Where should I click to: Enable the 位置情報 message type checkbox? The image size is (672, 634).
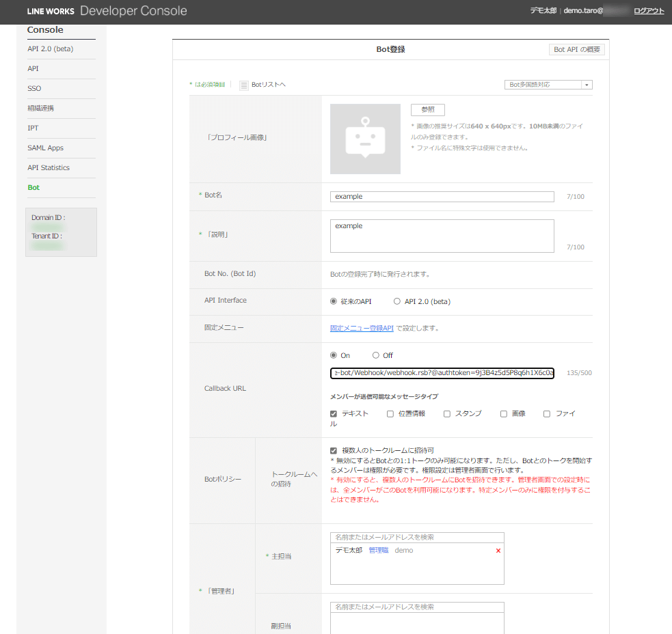390,414
